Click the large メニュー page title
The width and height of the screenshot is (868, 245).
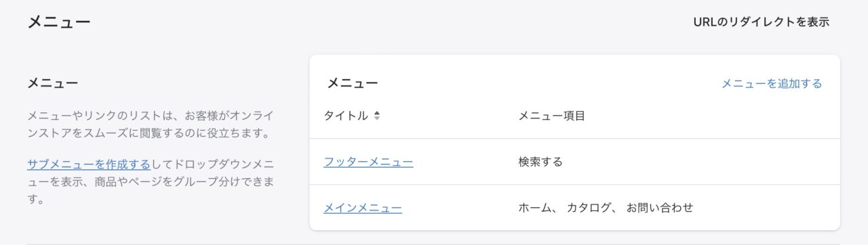coord(59,22)
